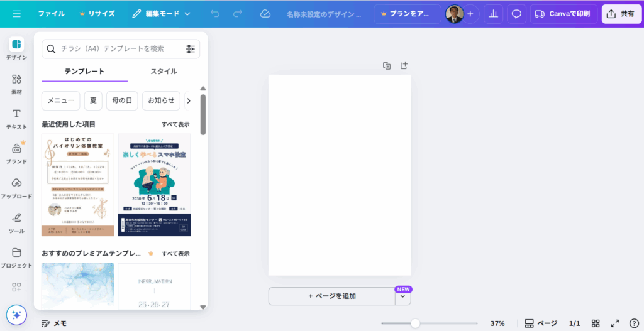Click the plus icon to add collaborators
The height and width of the screenshot is (331, 644).
470,14
